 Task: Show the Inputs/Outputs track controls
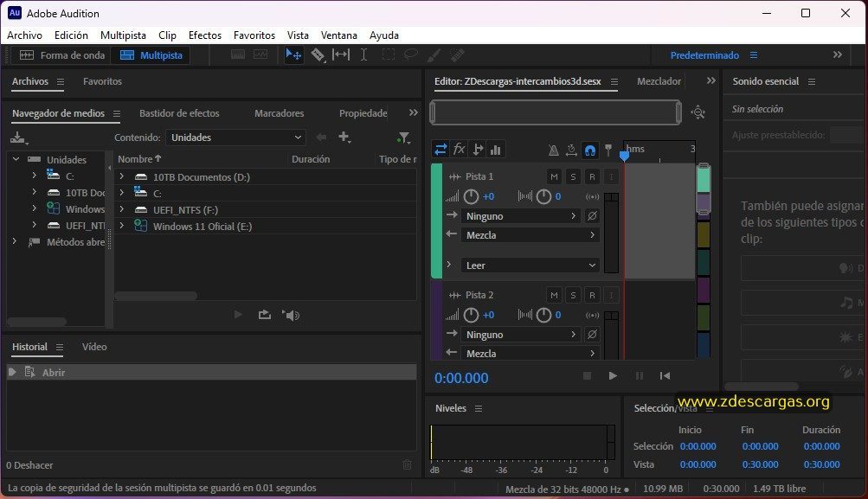[440, 150]
